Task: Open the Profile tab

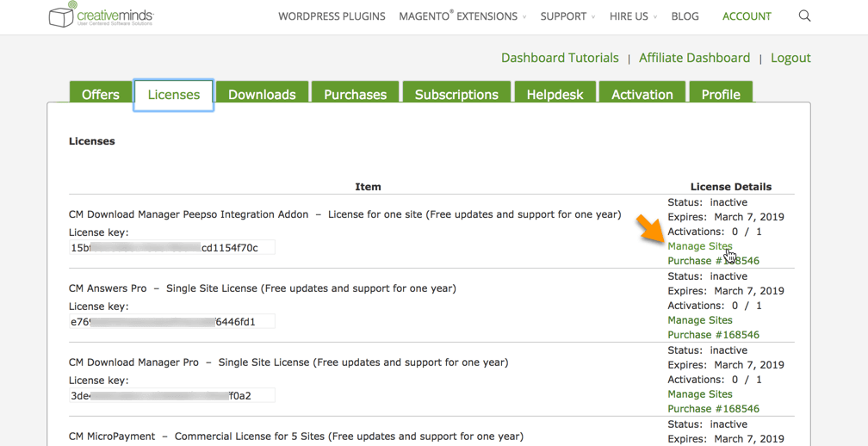Action: (x=721, y=95)
